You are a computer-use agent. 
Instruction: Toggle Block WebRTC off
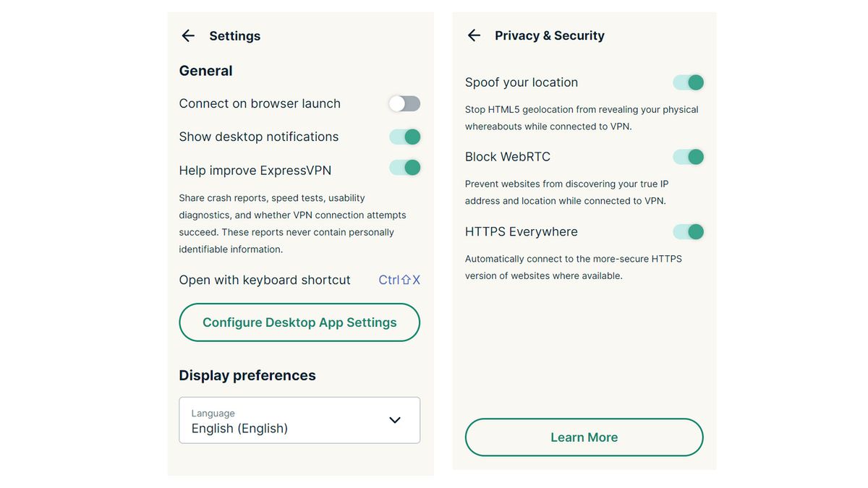688,156
